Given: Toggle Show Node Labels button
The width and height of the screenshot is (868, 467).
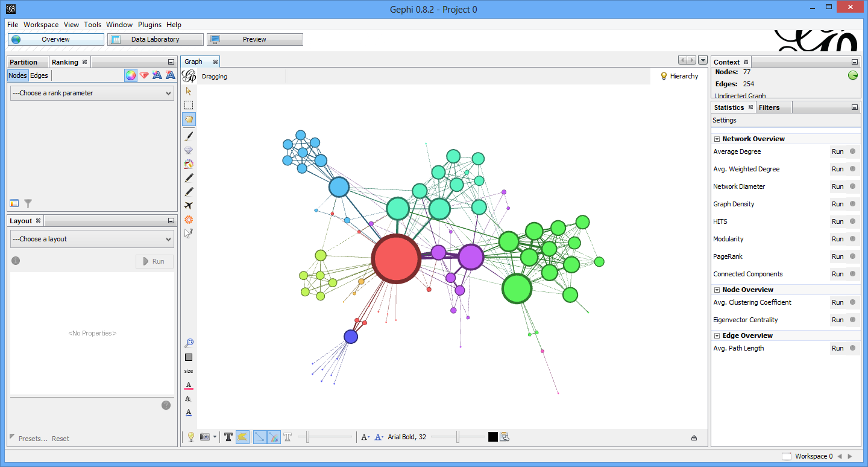Looking at the screenshot, I should click(228, 437).
